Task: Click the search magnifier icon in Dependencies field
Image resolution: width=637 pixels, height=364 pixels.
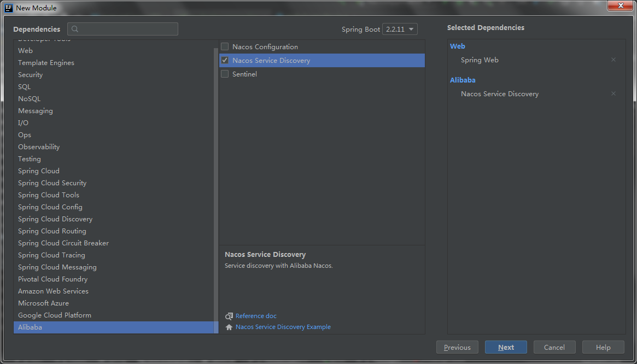Action: pyautogui.click(x=75, y=30)
